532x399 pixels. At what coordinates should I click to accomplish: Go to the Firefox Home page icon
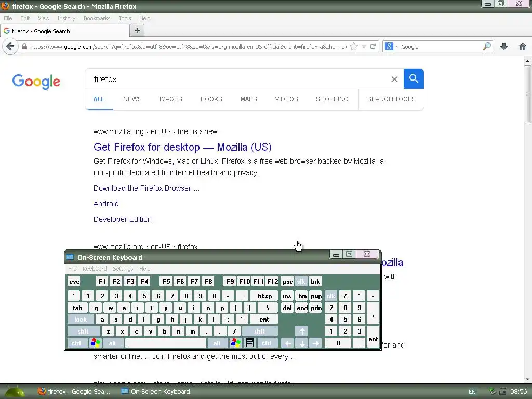tap(523, 46)
